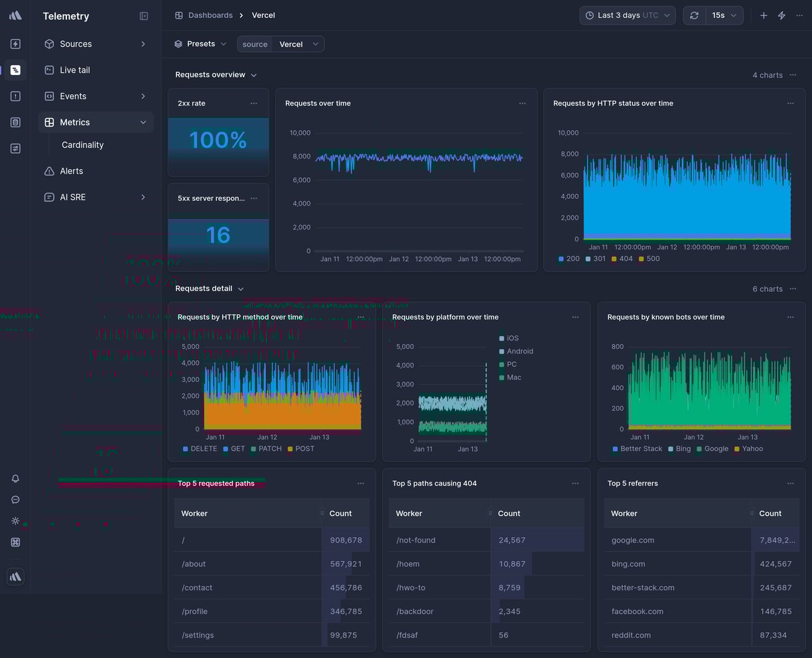Open the Last 3 days time range dropdown

coord(625,15)
